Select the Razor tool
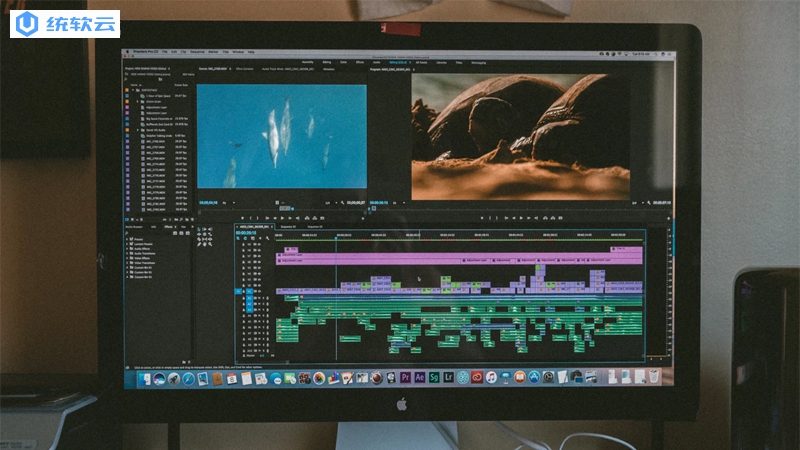 [199, 239]
